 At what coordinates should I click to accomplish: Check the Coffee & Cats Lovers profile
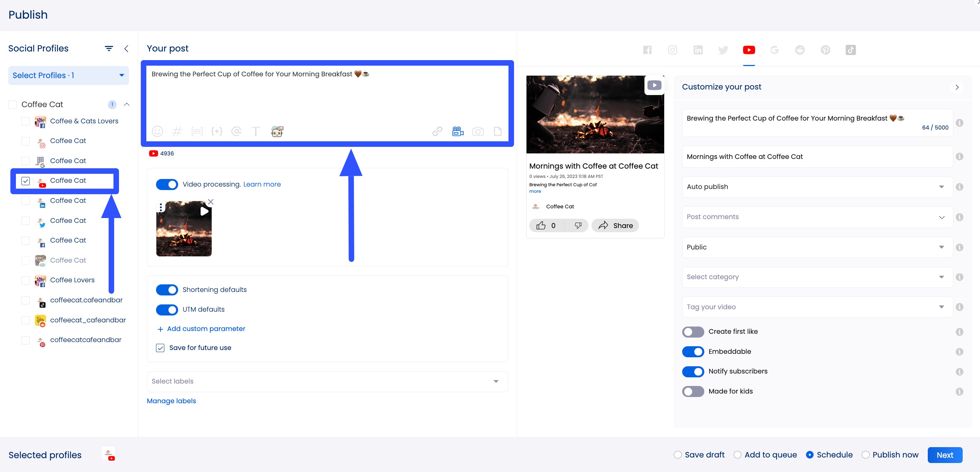point(26,121)
